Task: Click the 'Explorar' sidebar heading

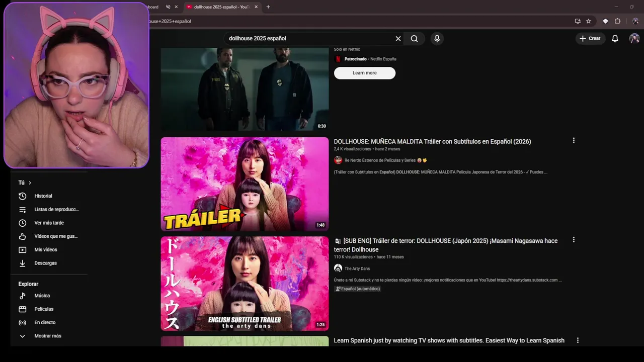Action: tap(28, 284)
